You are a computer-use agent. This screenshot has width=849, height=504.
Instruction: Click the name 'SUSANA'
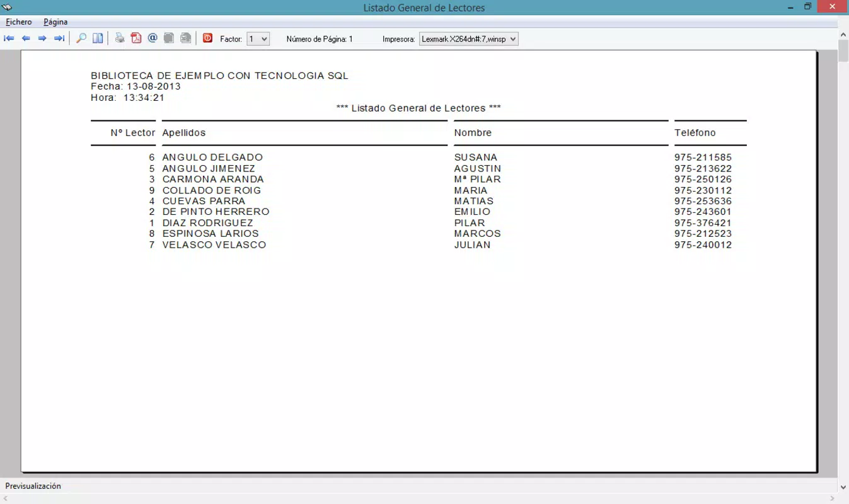coord(476,157)
